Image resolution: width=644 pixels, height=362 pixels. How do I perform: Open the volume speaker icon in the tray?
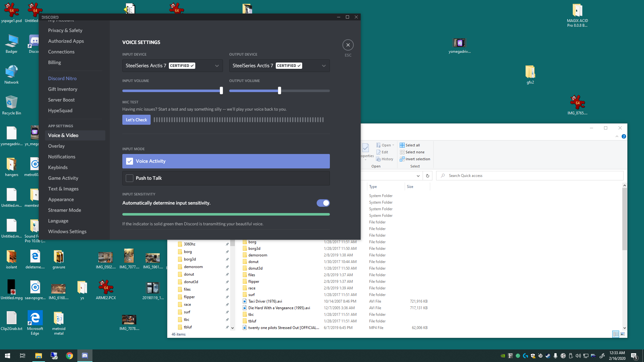click(x=578, y=356)
